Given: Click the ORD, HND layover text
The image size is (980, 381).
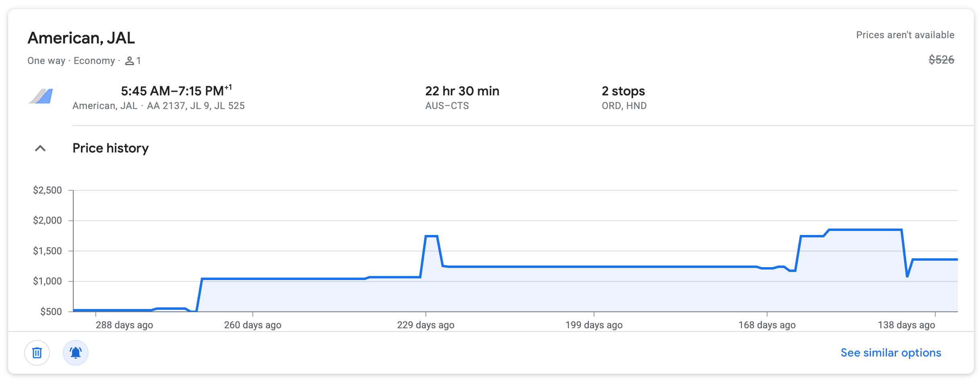Looking at the screenshot, I should [x=624, y=106].
